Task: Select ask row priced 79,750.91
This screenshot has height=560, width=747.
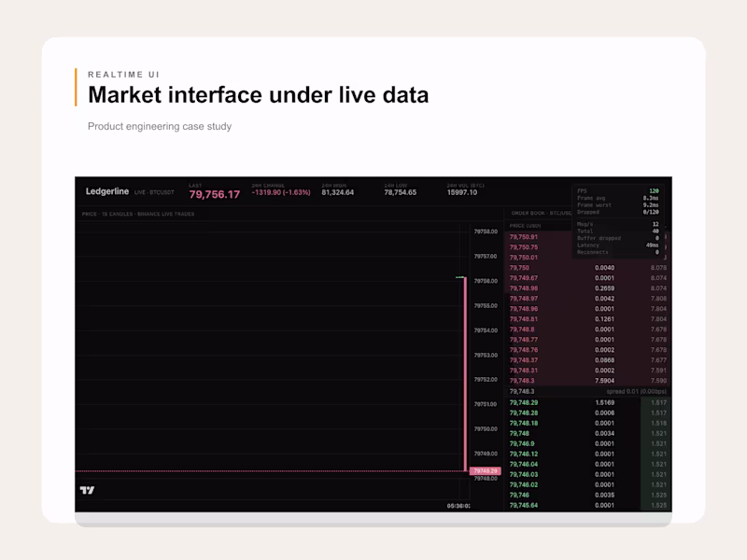Action: coord(588,237)
